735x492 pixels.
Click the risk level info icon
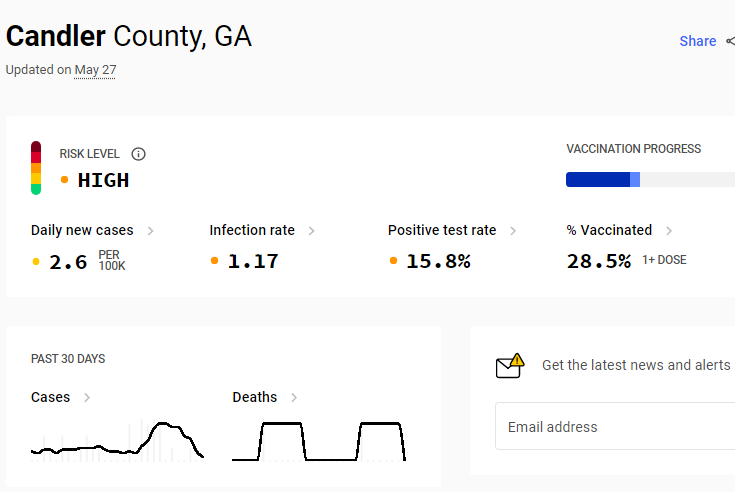[x=138, y=154]
